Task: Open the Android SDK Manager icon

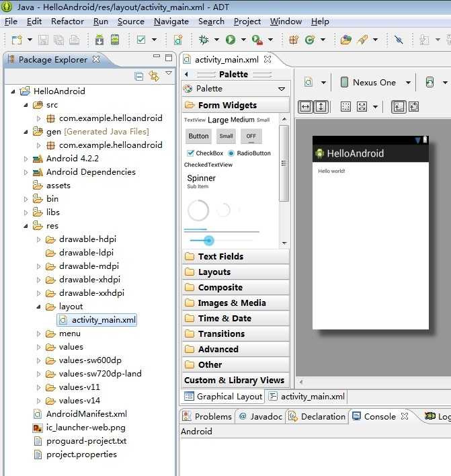Action: 99,40
